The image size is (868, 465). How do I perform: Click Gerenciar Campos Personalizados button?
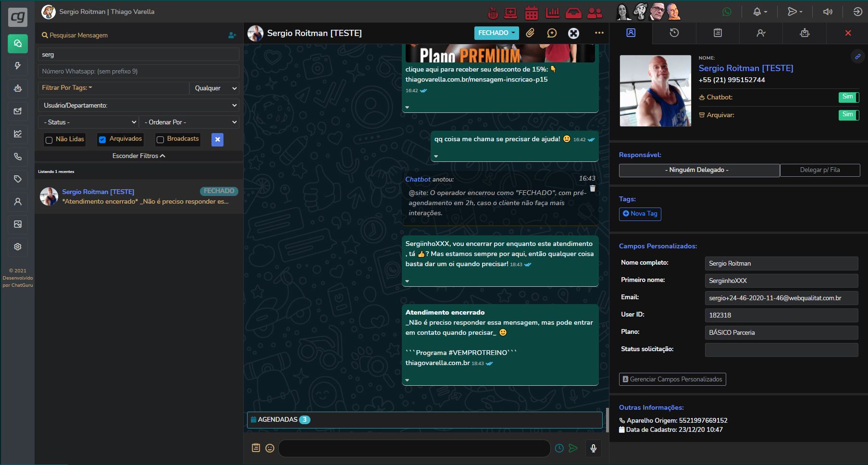click(672, 379)
